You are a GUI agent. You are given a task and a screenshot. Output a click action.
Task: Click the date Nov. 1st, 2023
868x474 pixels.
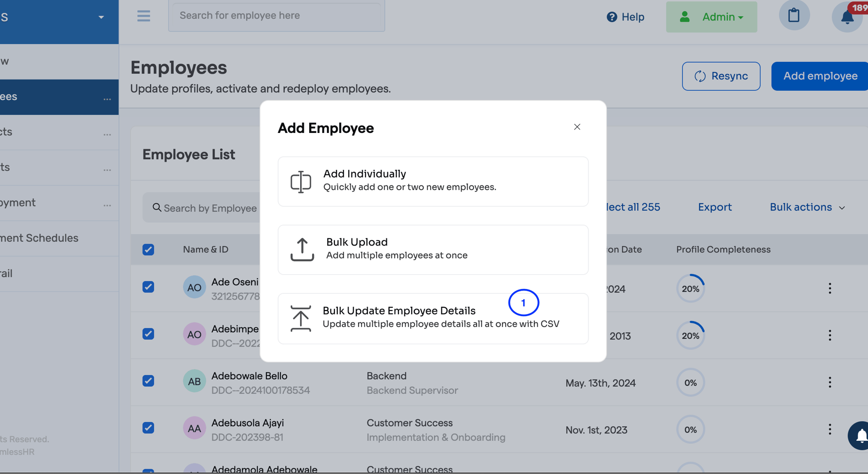point(596,430)
